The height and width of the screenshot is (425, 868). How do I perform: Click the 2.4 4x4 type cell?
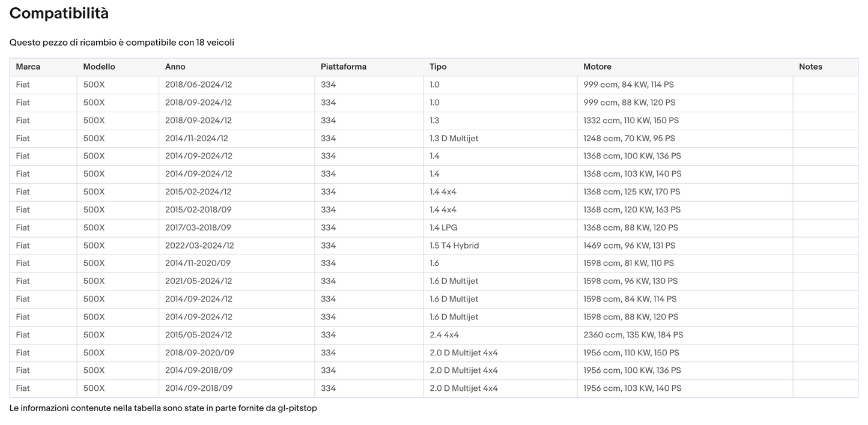pos(444,335)
